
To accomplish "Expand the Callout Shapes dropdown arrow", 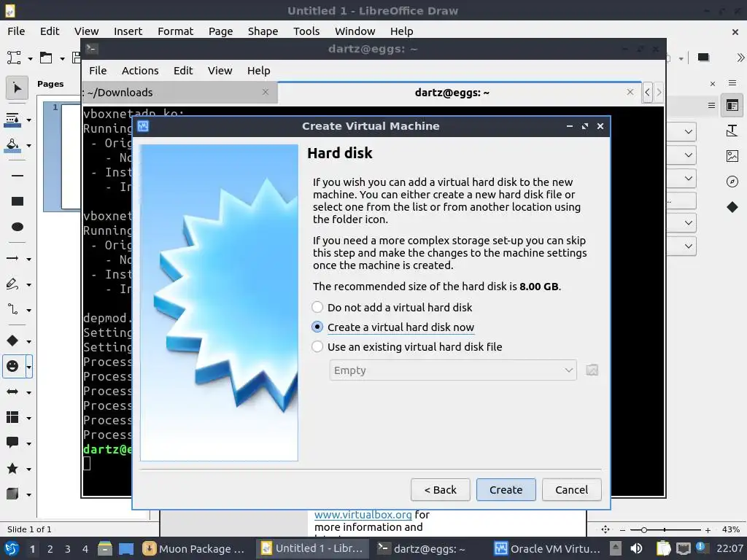I will [x=29, y=443].
